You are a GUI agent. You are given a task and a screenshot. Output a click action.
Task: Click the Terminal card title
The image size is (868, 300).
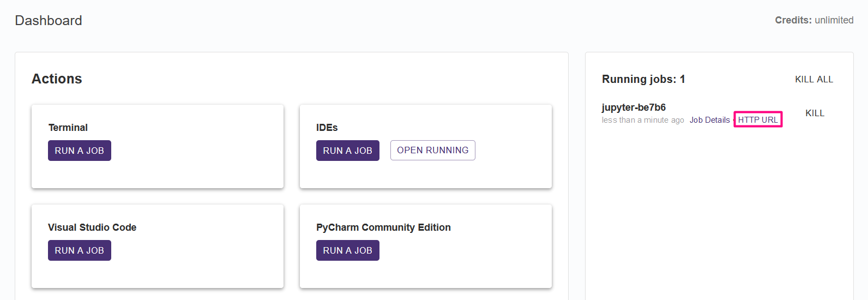pos(68,128)
